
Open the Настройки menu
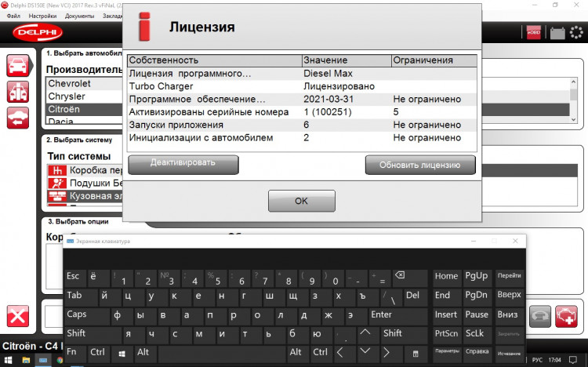(x=42, y=16)
